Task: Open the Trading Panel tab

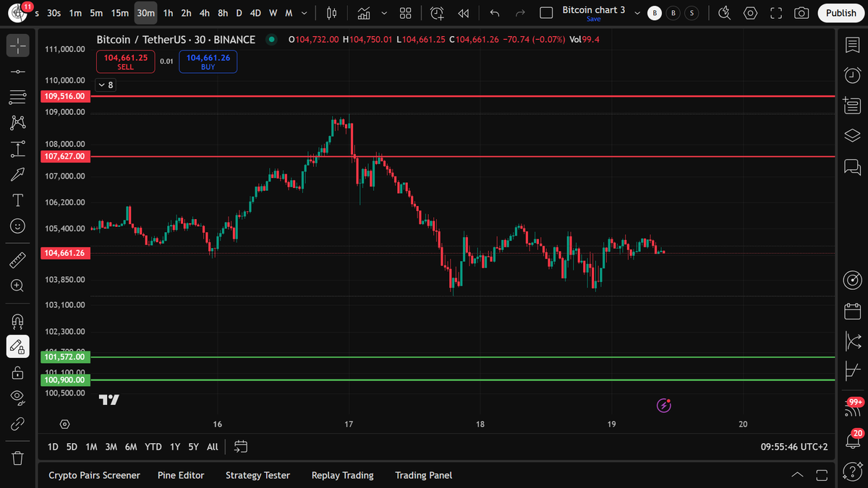Action: 423,475
